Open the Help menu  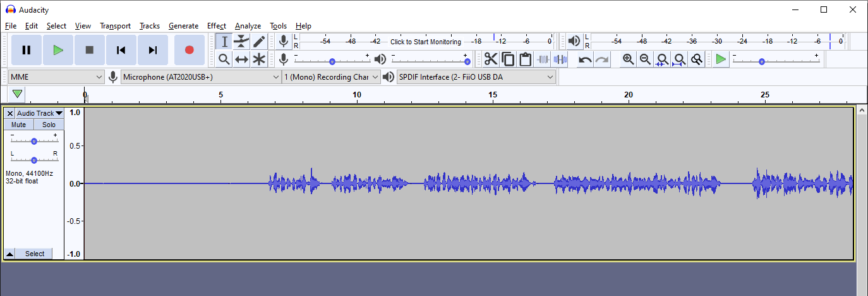303,26
